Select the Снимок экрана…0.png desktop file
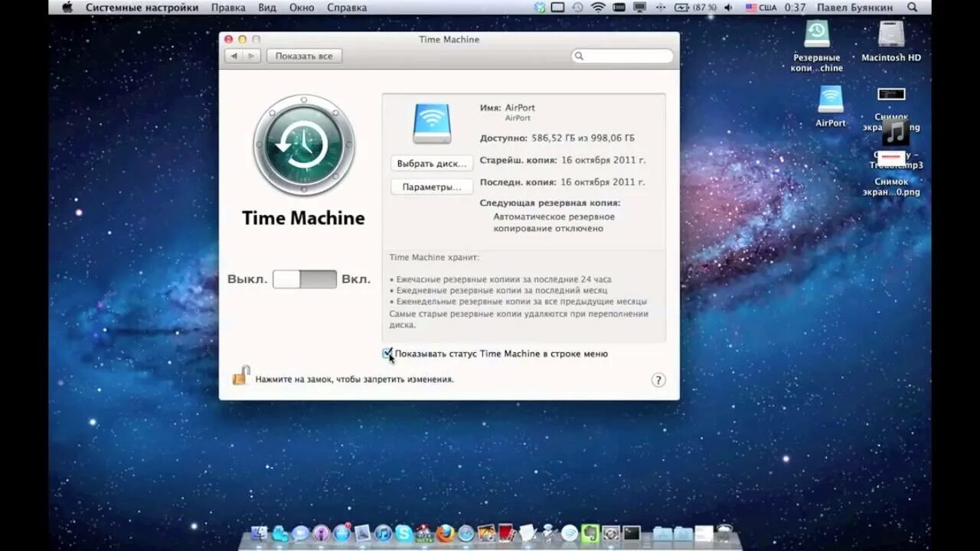980x551 pixels. coord(890,173)
